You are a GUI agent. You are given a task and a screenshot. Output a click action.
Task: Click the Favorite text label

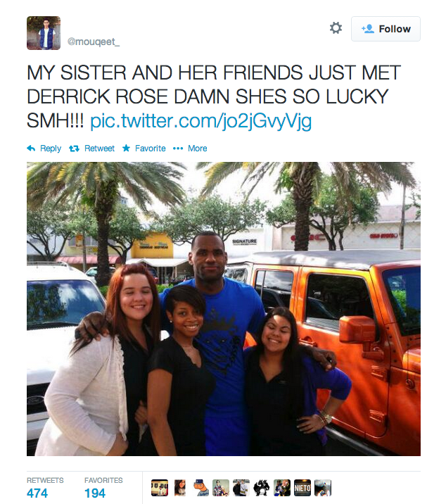point(150,149)
